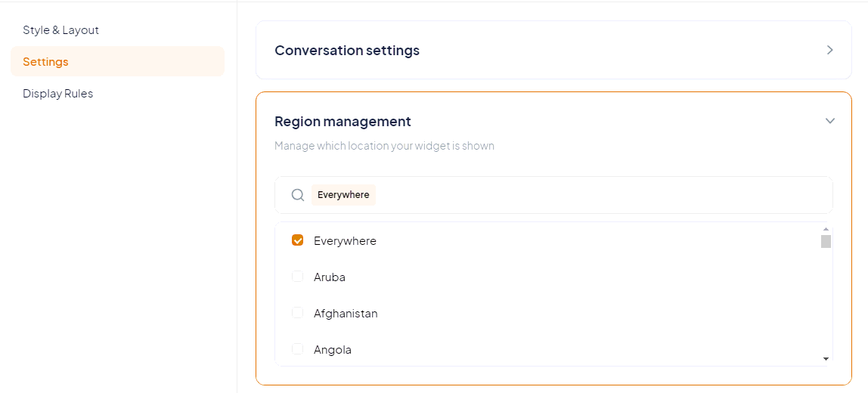The height and width of the screenshot is (393, 868).
Task: Enable the Afghanistan checkbox
Action: (298, 313)
